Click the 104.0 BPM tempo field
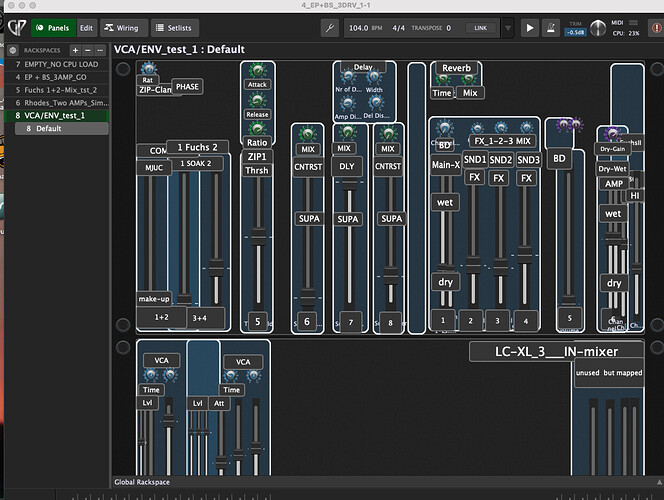Screen dimensions: 664x500 click(365, 28)
